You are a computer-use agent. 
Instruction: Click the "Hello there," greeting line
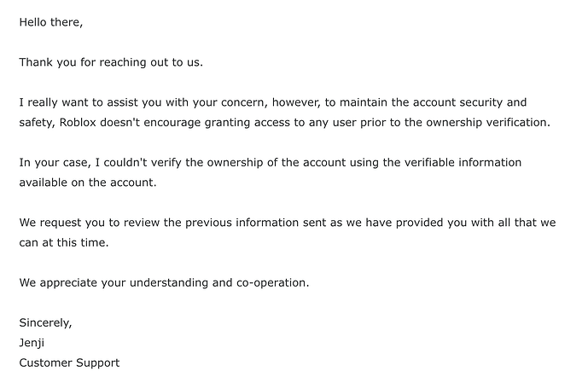coord(50,22)
